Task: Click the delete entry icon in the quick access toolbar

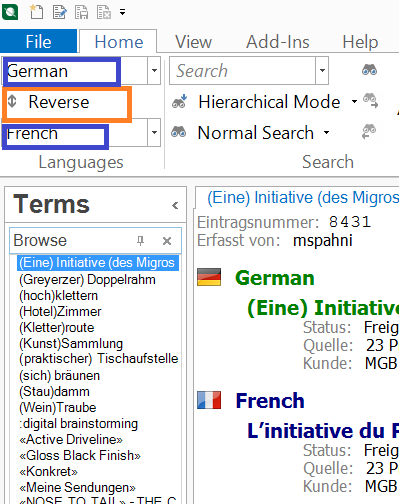Action: 104,12
